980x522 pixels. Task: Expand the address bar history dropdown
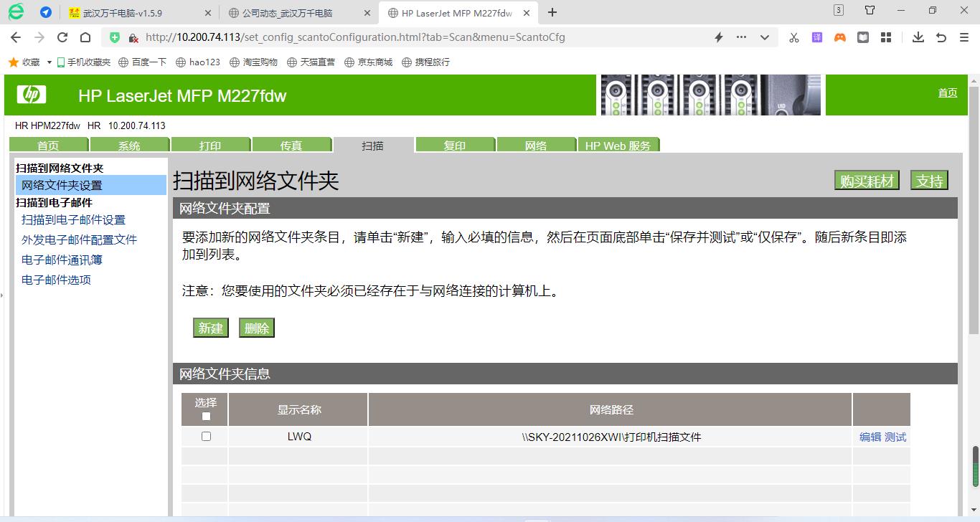pyautogui.click(x=765, y=37)
